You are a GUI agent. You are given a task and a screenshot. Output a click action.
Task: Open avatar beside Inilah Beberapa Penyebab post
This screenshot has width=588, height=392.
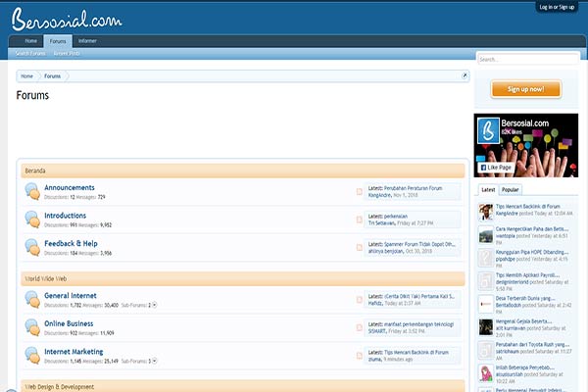coord(486,373)
